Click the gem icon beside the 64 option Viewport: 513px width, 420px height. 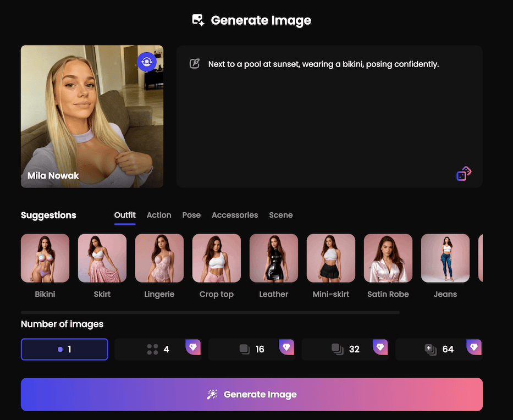474,347
